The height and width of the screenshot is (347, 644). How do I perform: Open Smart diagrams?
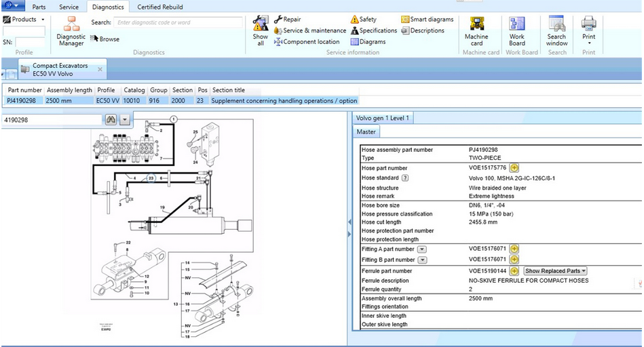427,19
